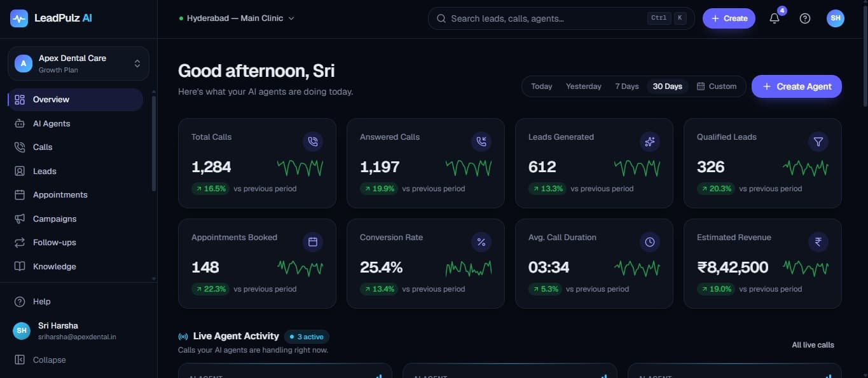Select the Today time range

pyautogui.click(x=542, y=86)
